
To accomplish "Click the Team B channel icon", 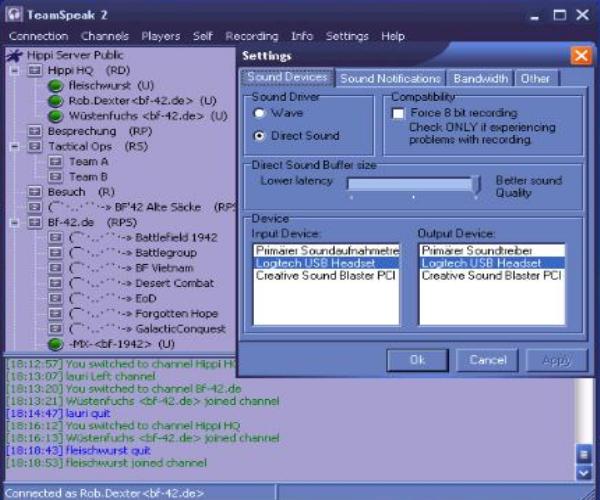I will pos(55,177).
